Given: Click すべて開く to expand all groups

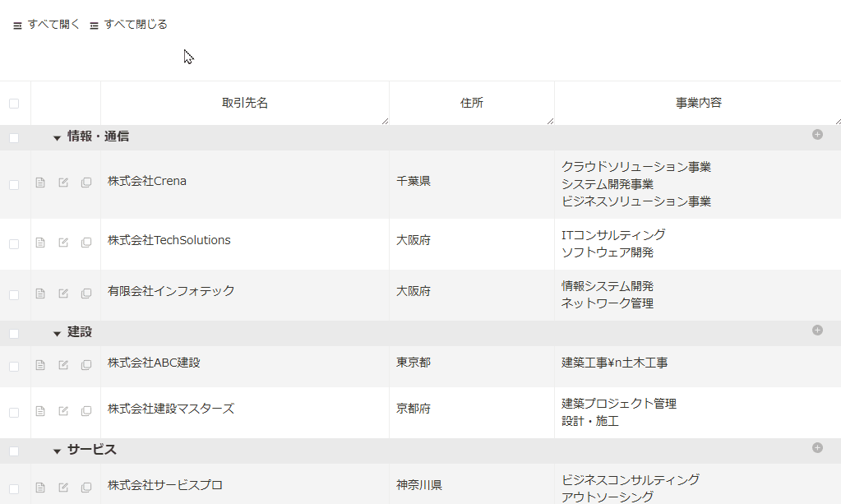Looking at the screenshot, I should 47,25.
